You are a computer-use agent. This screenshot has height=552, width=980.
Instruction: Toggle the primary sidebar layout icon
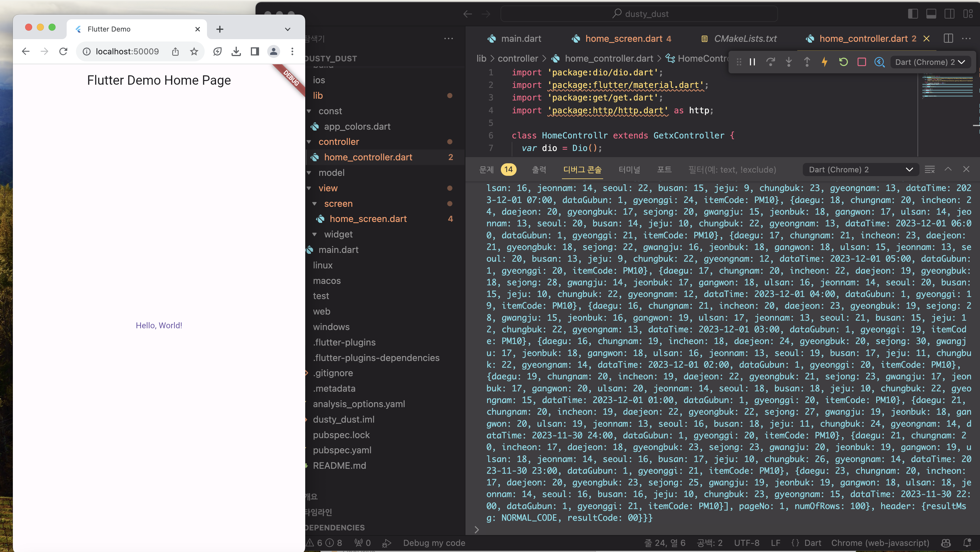click(913, 14)
